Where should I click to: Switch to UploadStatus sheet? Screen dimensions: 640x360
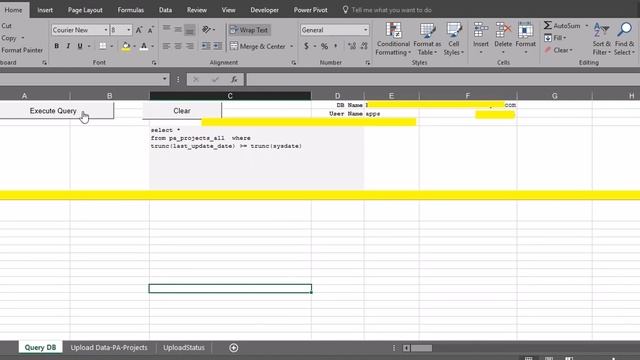184,347
